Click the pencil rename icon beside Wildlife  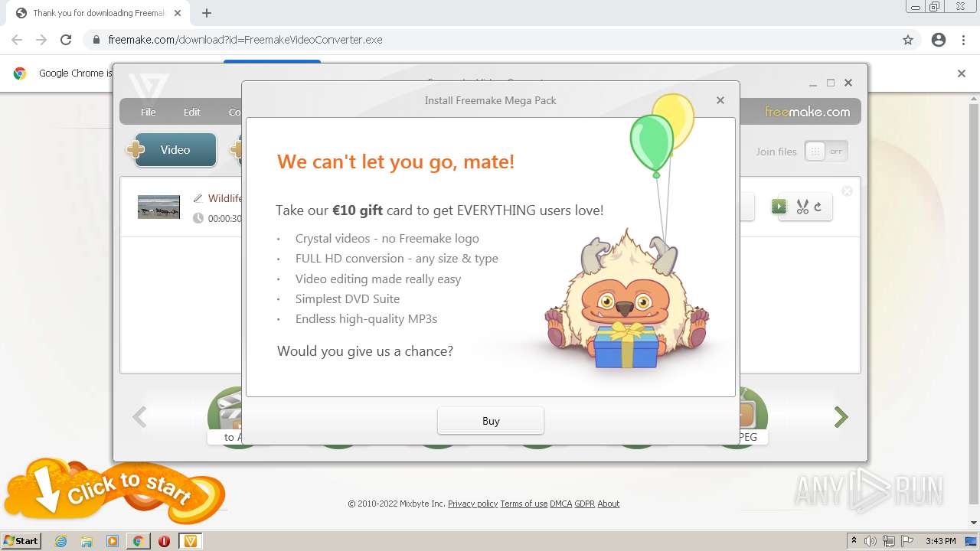[x=198, y=198]
